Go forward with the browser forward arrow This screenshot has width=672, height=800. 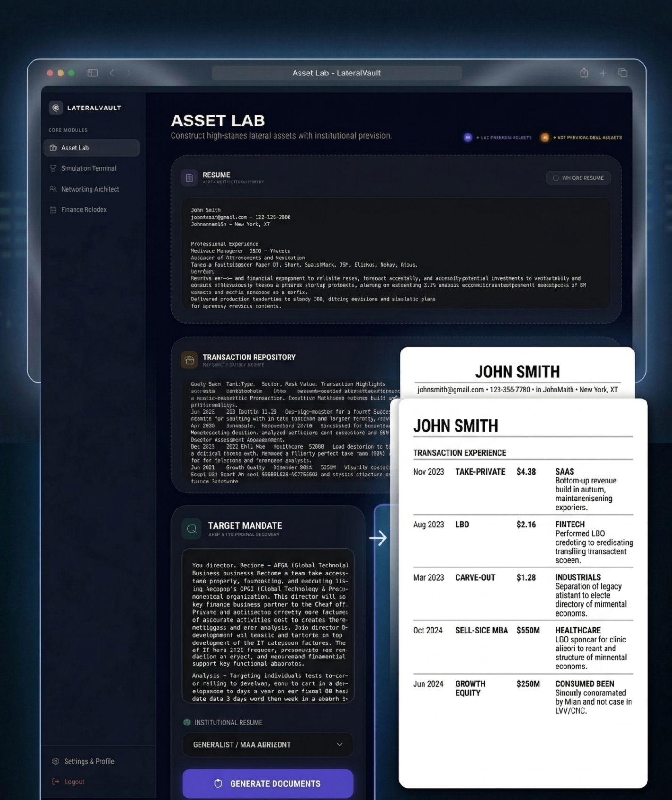pyautogui.click(x=128, y=73)
